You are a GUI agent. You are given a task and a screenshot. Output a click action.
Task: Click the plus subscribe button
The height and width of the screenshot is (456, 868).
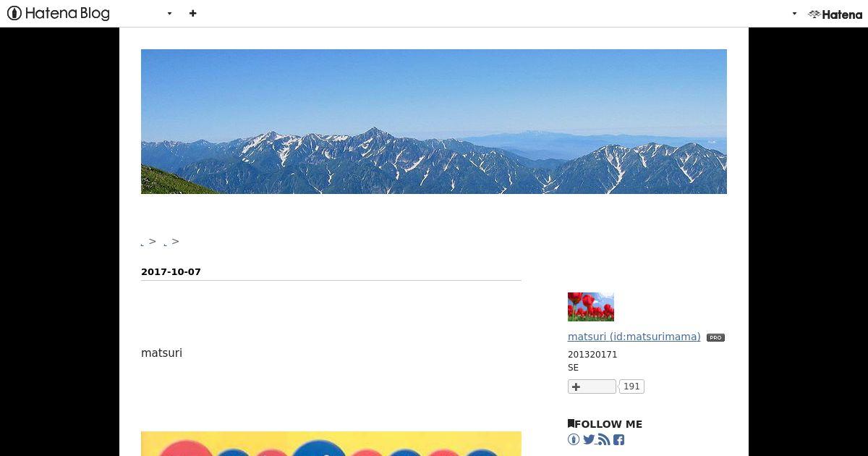pyautogui.click(x=592, y=387)
